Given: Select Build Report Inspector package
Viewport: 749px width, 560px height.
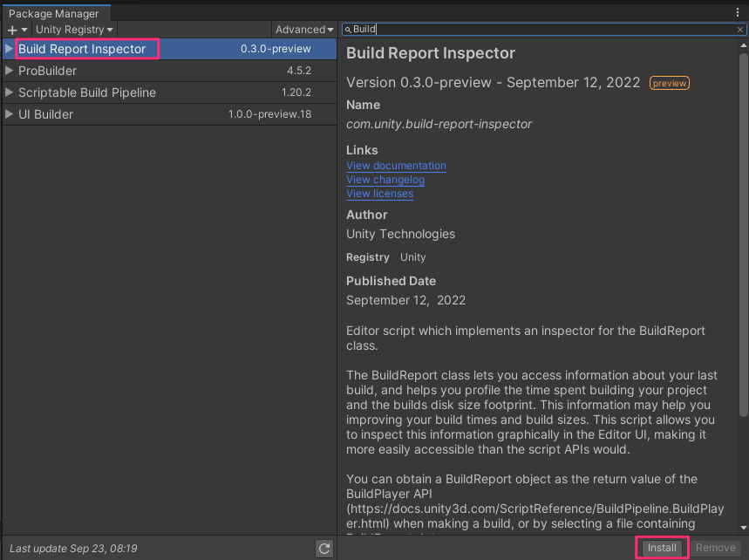Looking at the screenshot, I should coord(169,49).
